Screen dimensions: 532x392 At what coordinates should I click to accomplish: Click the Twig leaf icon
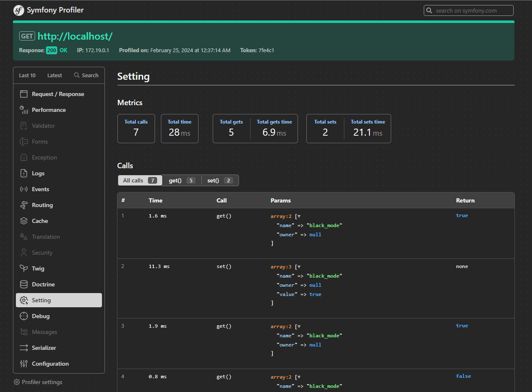point(24,268)
